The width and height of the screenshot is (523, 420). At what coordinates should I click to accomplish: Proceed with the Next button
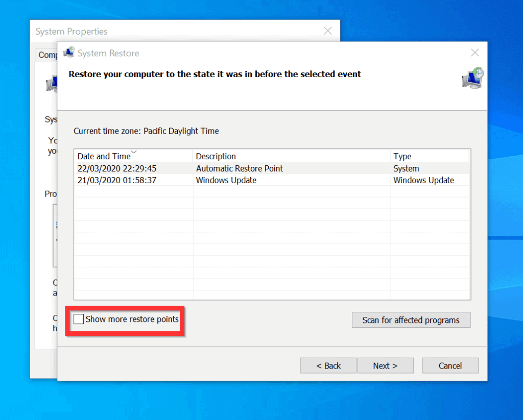click(x=385, y=366)
